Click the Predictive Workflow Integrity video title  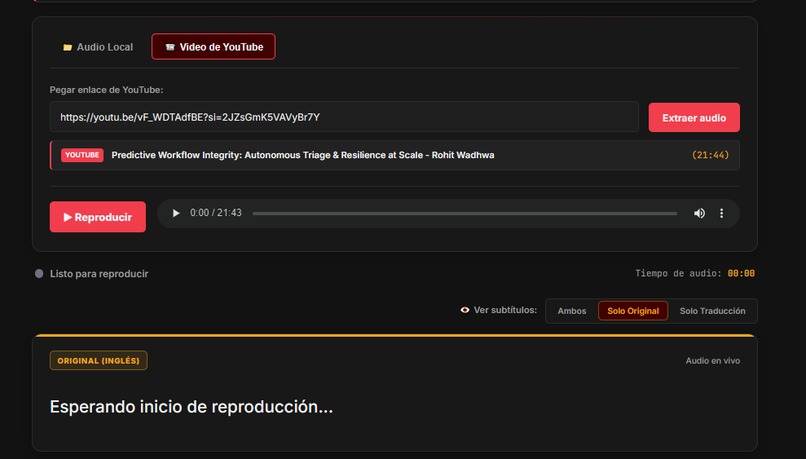click(x=303, y=155)
